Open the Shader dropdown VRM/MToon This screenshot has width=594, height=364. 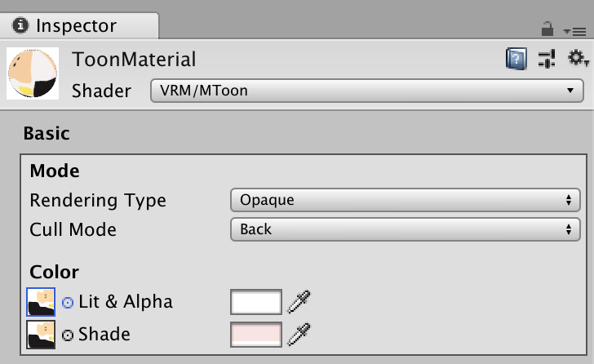tap(362, 90)
